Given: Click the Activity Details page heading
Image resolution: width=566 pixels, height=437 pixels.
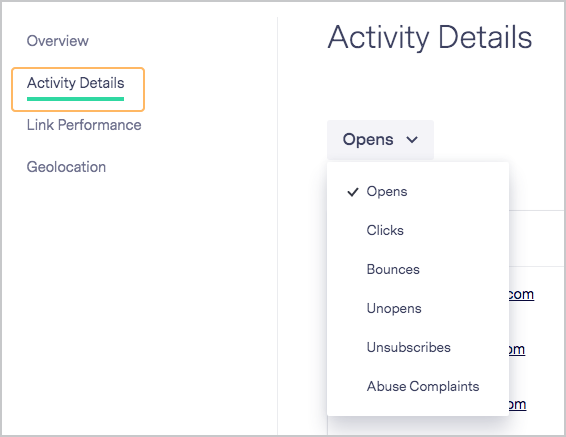Looking at the screenshot, I should 430,38.
